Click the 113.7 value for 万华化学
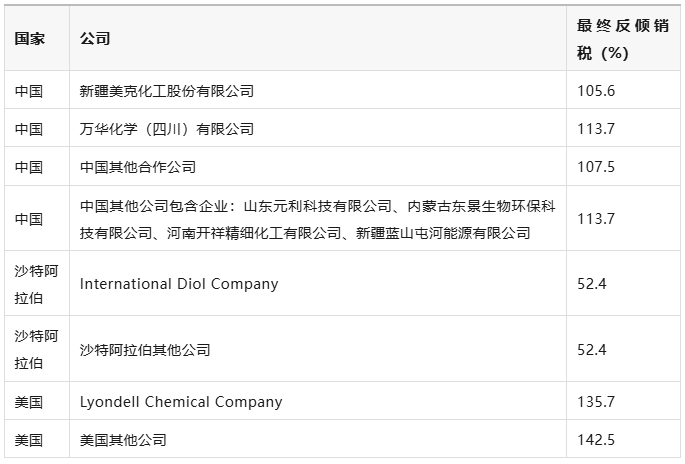This screenshot has height=464, width=685. point(596,129)
